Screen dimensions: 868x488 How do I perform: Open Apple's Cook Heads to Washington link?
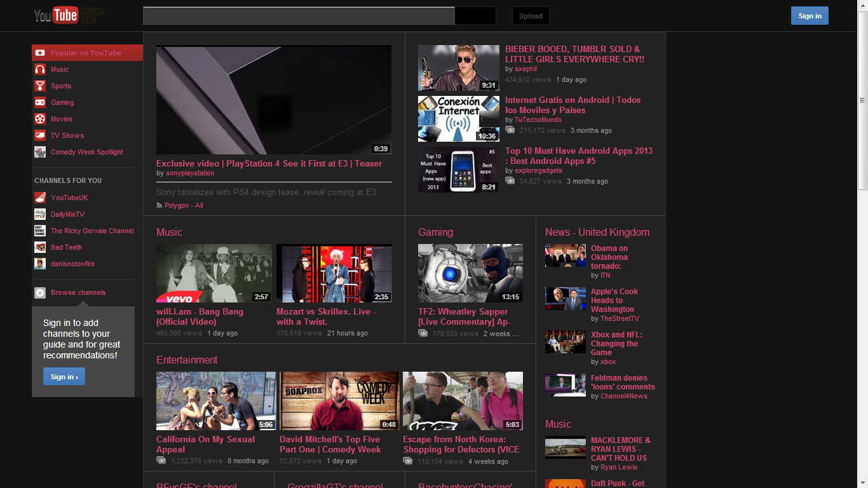pyautogui.click(x=614, y=301)
